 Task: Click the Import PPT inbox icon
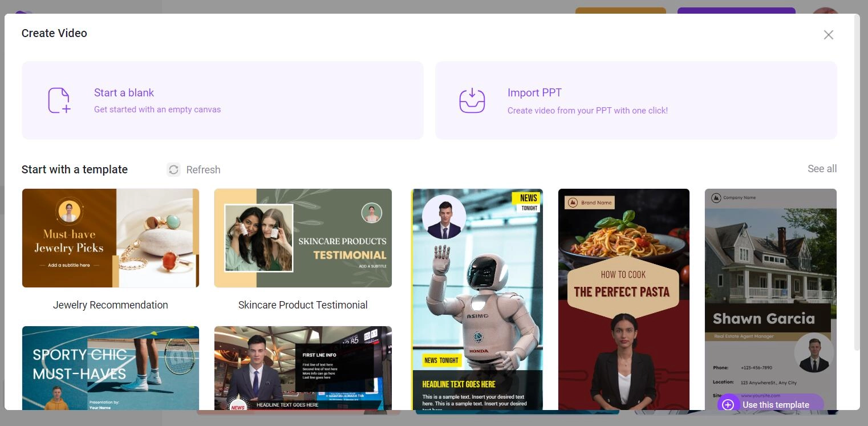click(x=472, y=100)
